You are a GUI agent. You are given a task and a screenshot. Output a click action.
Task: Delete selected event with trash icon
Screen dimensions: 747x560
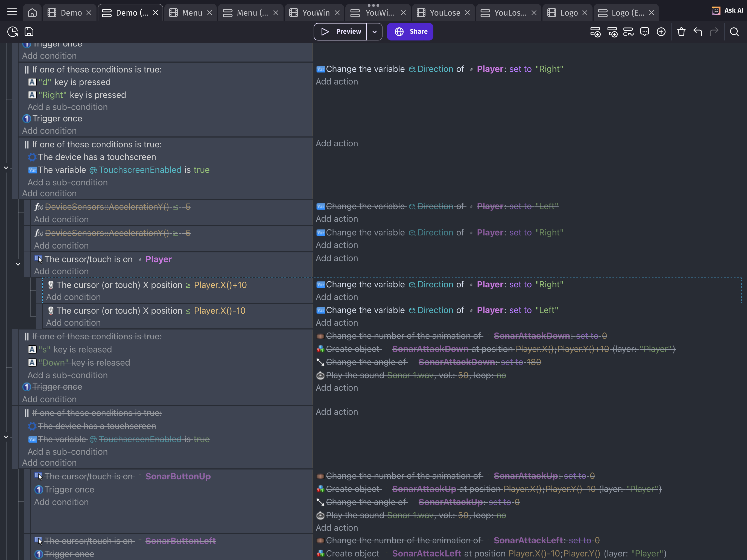pos(681,32)
